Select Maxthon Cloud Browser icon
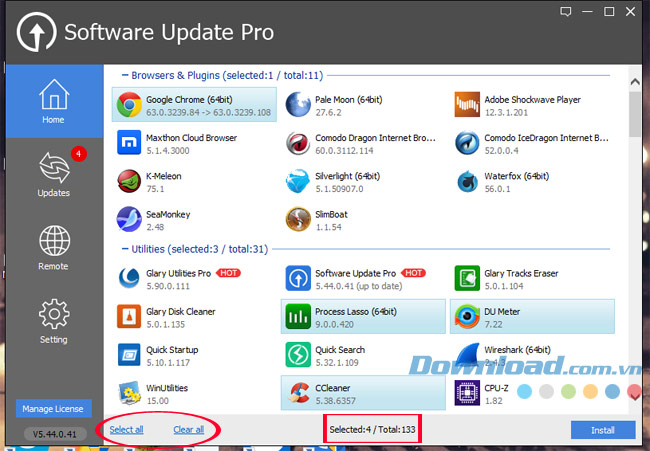This screenshot has width=650, height=451. point(129,143)
